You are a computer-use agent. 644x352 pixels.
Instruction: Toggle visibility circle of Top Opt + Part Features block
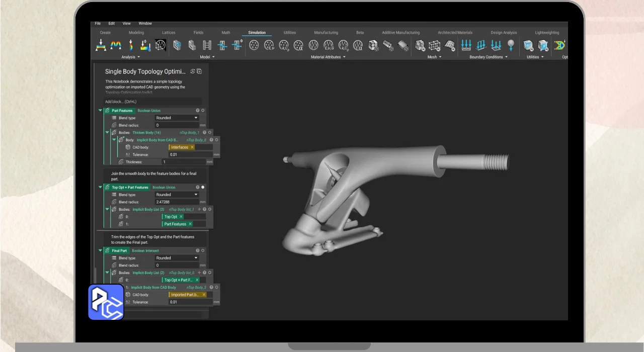pos(203,187)
